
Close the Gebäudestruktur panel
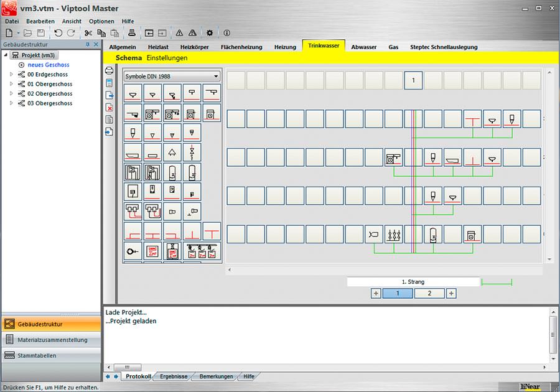coord(96,44)
